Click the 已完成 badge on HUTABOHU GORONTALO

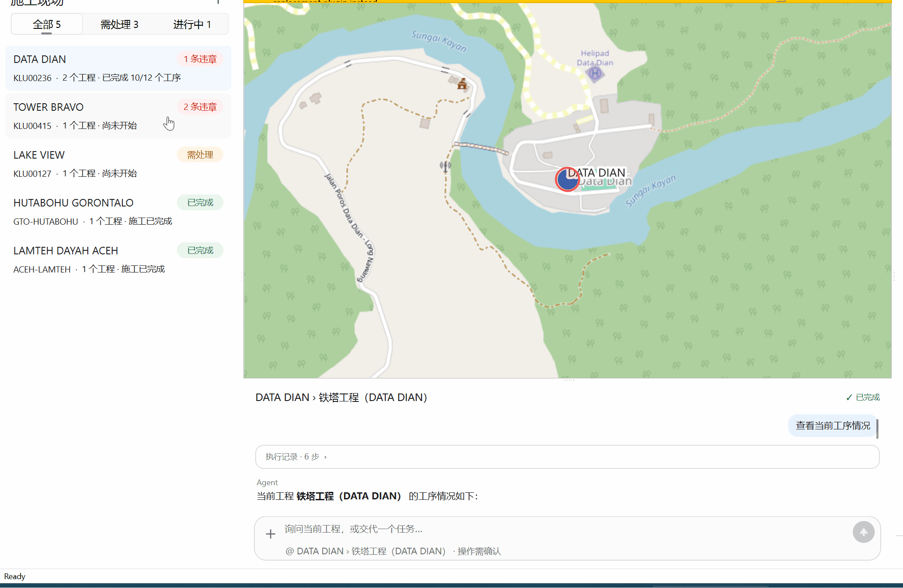coord(200,202)
